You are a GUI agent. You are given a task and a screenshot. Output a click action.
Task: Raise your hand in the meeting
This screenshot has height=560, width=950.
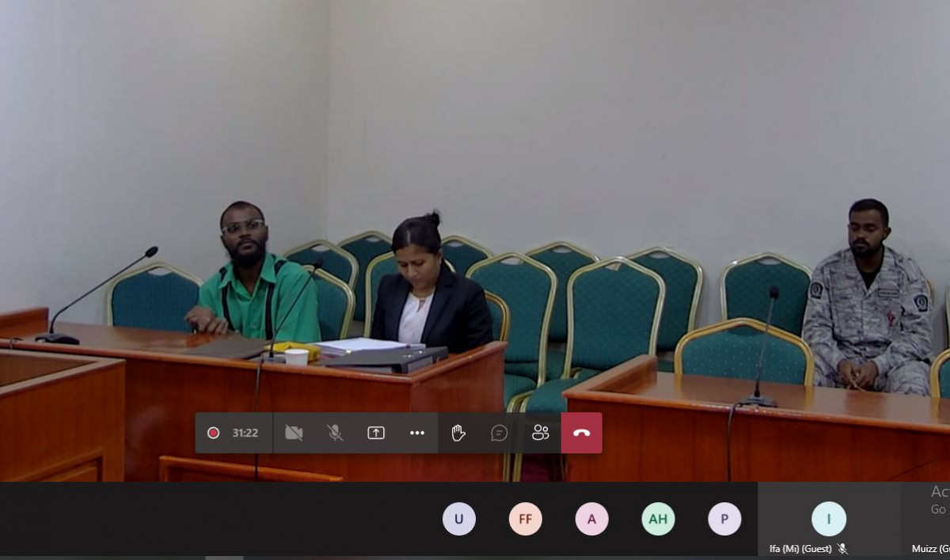(458, 433)
